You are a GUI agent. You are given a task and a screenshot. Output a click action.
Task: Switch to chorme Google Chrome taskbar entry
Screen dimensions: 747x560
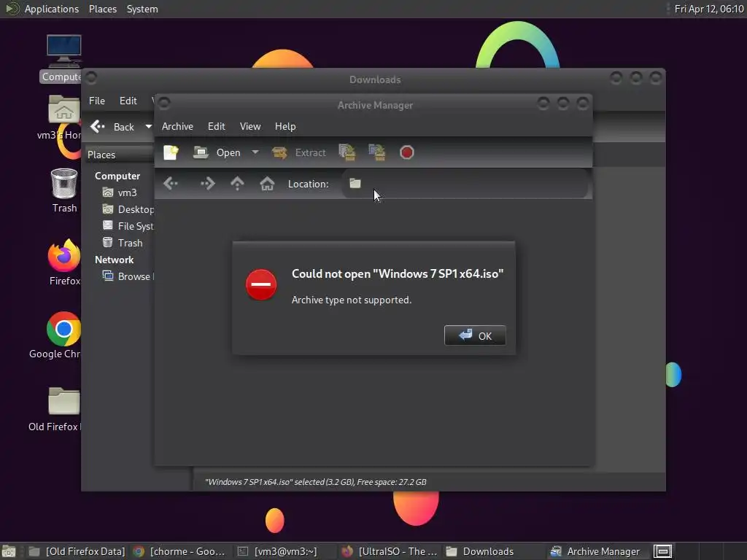180,551
